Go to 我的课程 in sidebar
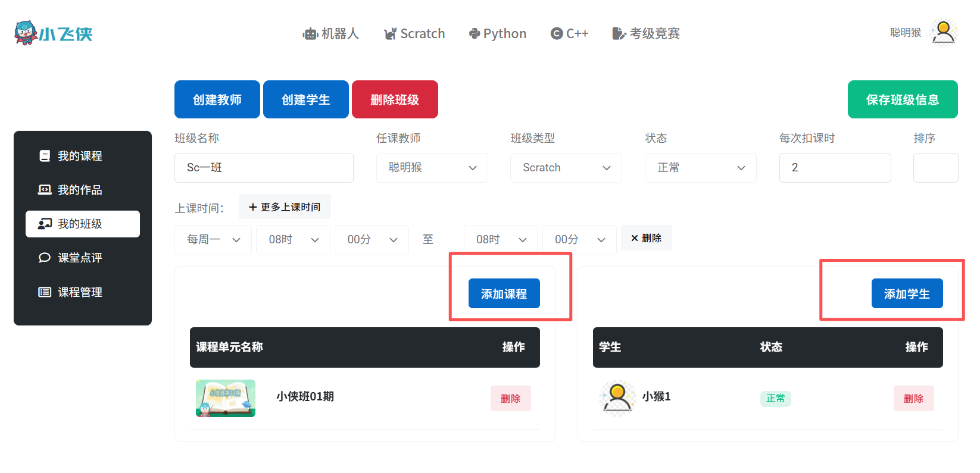 tap(83, 156)
